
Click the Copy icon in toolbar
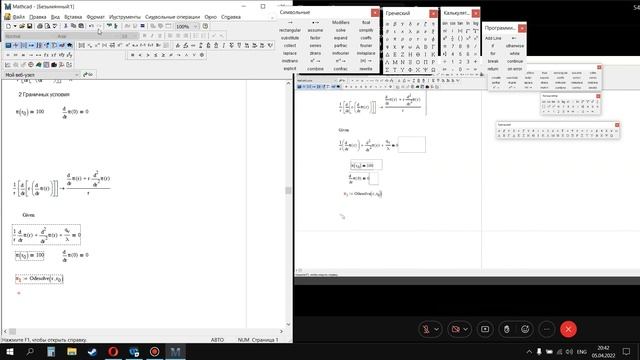pos(73,26)
